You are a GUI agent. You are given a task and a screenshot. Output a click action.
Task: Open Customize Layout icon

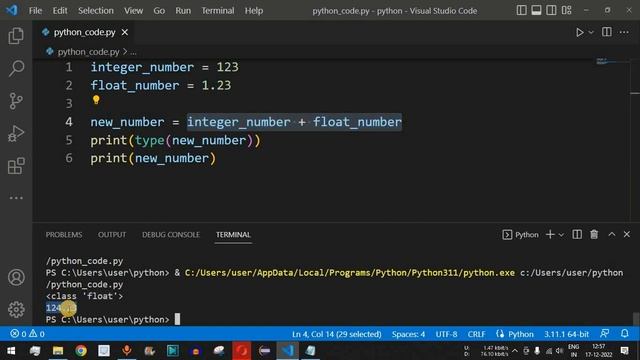tap(566, 10)
